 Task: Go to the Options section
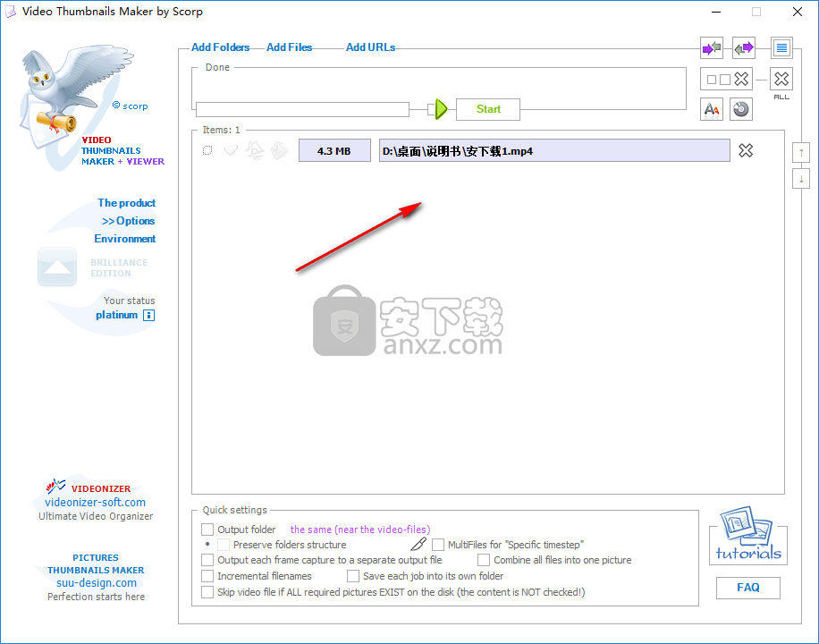click(129, 221)
